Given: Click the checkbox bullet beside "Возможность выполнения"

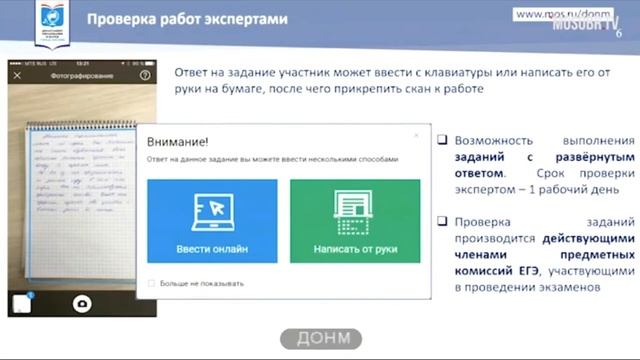Looking at the screenshot, I should [442, 140].
